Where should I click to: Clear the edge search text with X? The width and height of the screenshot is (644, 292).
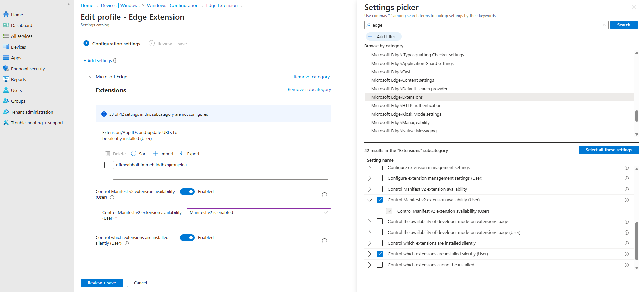pos(605,25)
